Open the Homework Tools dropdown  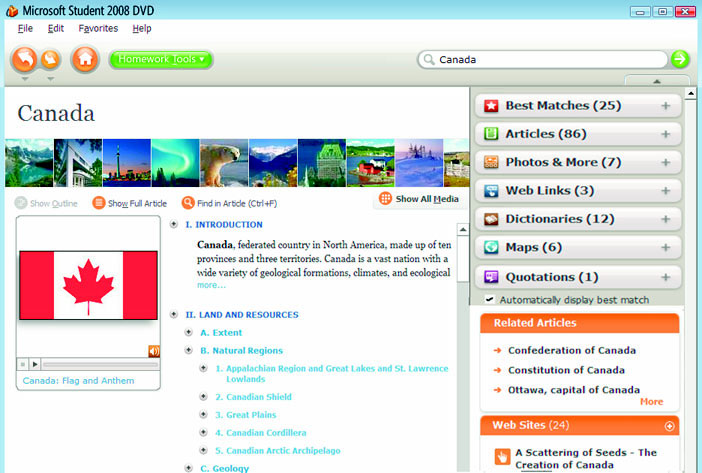161,59
